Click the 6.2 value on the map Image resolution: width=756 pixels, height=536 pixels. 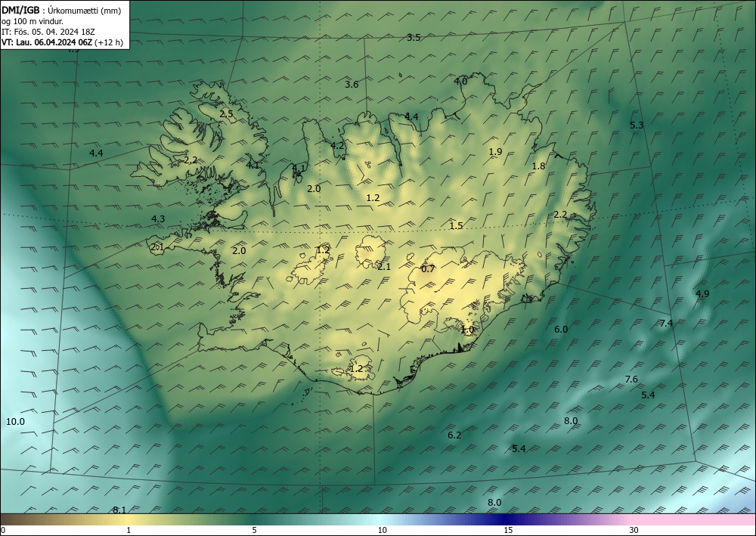(x=454, y=435)
